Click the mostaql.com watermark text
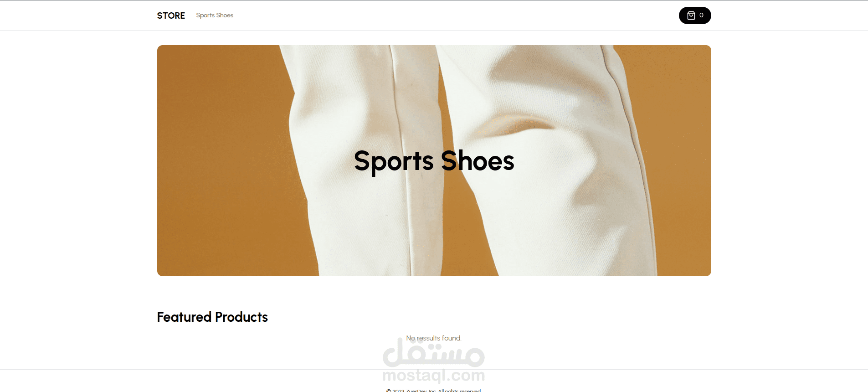The height and width of the screenshot is (392, 868). tap(434, 376)
